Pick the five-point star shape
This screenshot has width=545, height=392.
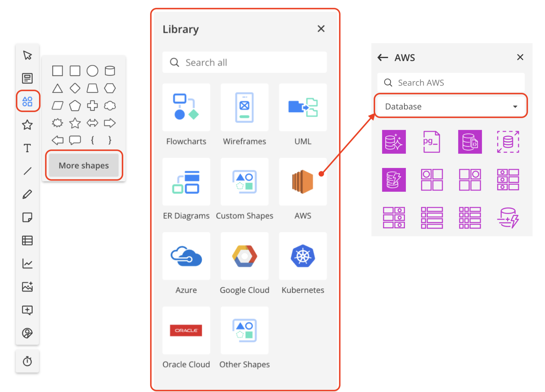[75, 123]
